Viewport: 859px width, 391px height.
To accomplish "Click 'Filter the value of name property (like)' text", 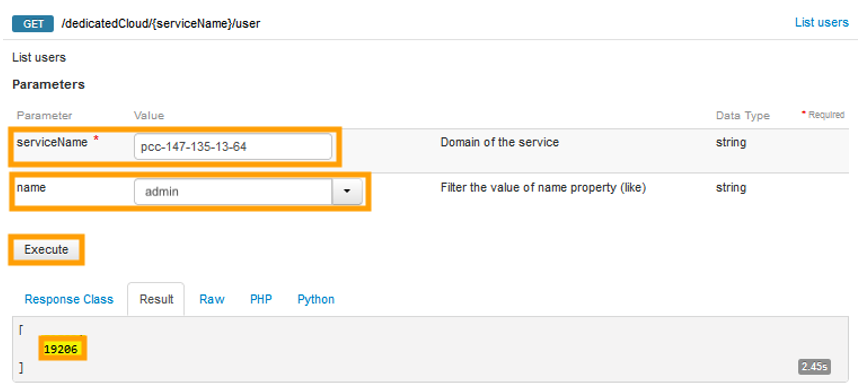I will [543, 188].
